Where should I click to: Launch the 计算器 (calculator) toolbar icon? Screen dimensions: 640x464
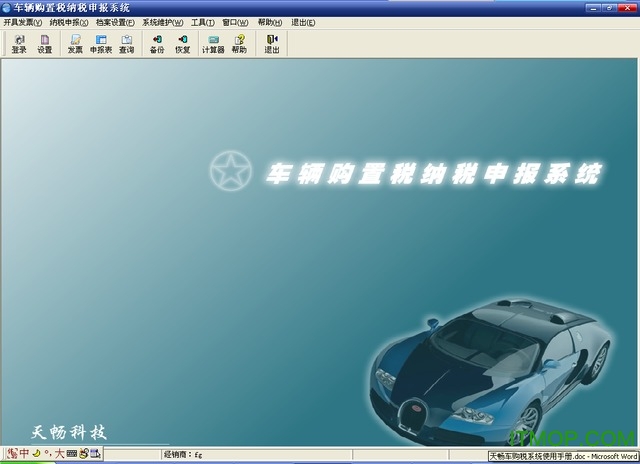pyautogui.click(x=213, y=44)
